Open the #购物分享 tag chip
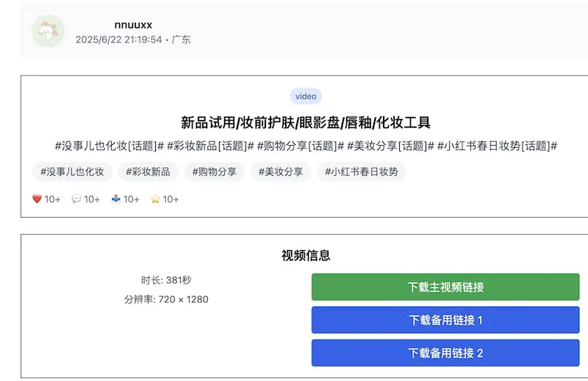588x381 pixels. (x=215, y=171)
